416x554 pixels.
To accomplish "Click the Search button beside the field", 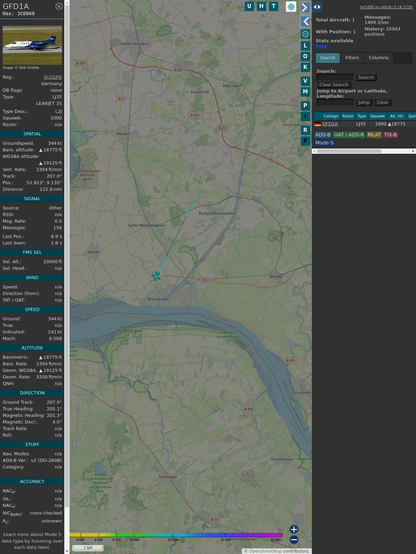I will tap(366, 77).
